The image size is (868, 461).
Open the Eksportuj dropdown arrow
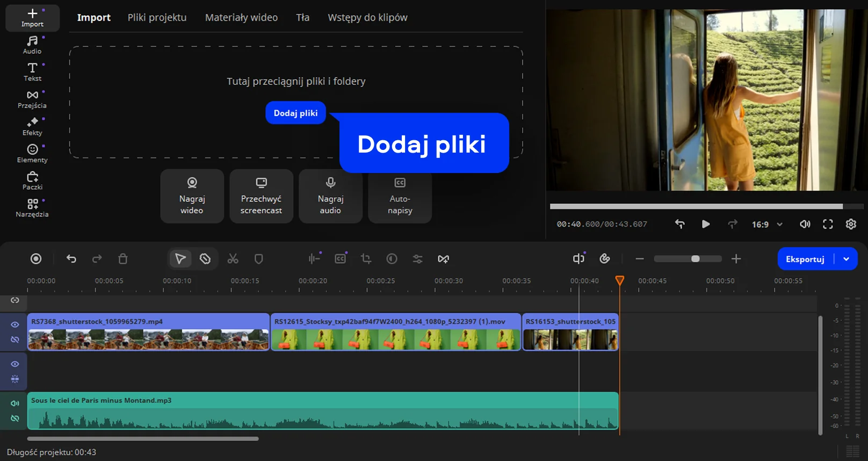847,259
